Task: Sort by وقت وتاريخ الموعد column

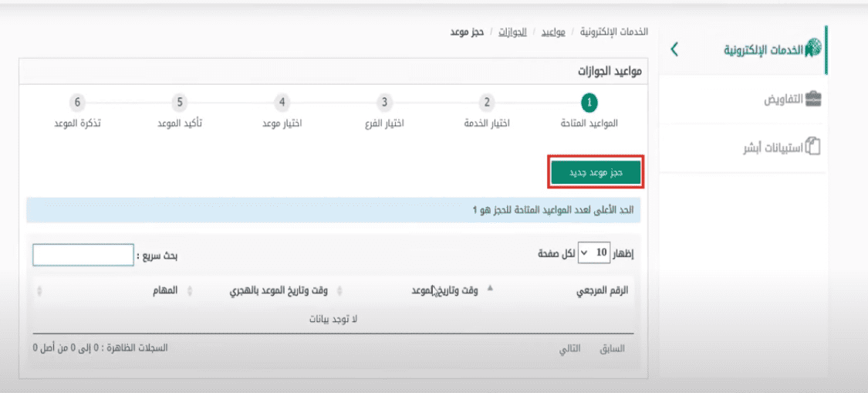Action: click(445, 290)
